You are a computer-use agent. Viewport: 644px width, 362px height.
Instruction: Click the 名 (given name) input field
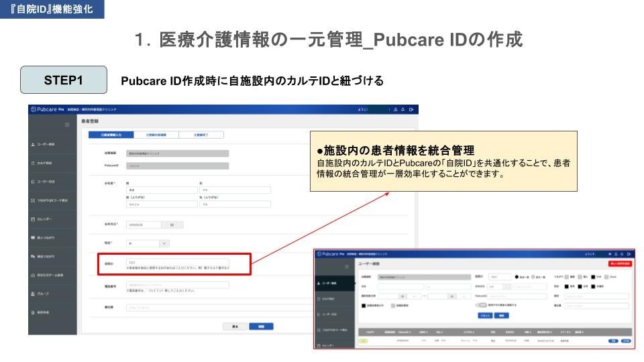pos(235,190)
